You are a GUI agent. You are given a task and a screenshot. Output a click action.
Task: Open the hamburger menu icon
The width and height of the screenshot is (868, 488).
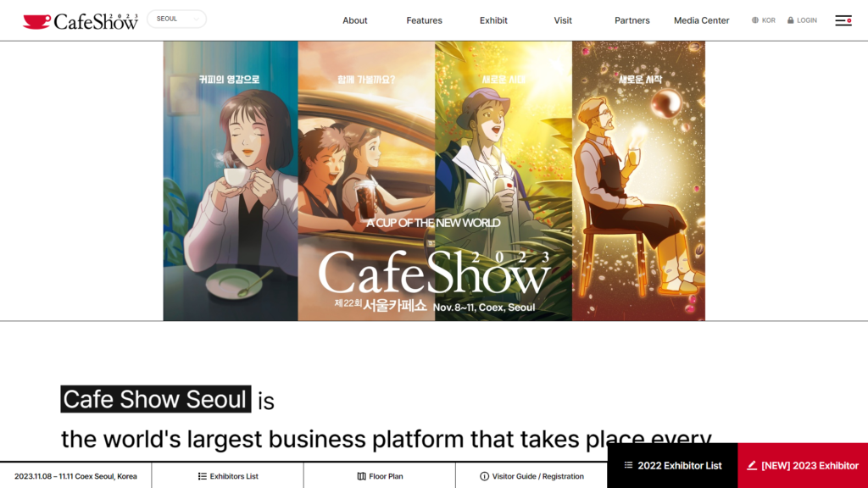(843, 20)
